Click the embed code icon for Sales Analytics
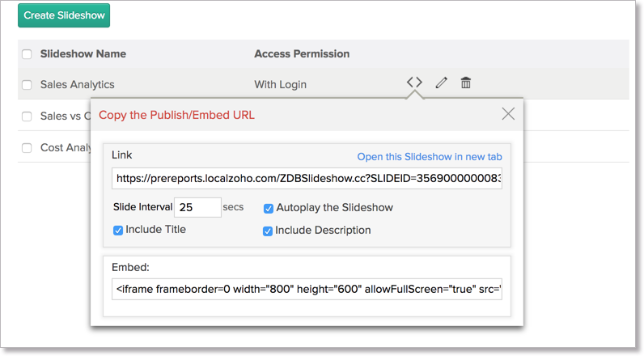This screenshot has width=644, height=356. pyautogui.click(x=414, y=83)
